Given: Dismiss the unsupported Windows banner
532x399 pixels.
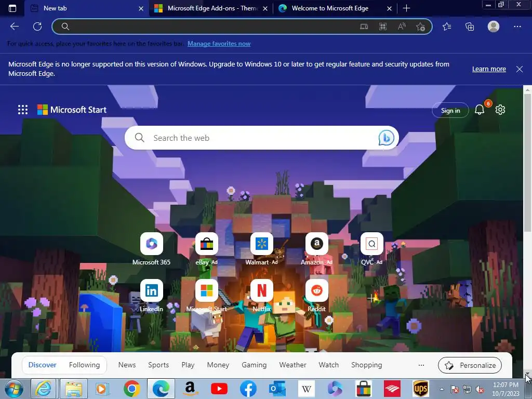Looking at the screenshot, I should coord(520,69).
